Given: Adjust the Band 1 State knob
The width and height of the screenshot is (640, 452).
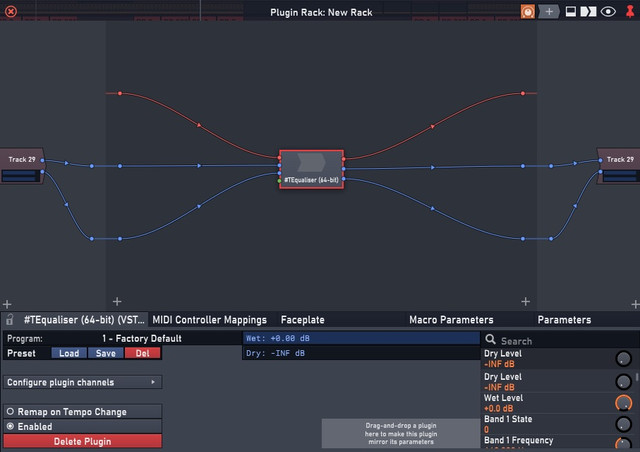Looking at the screenshot, I should click(623, 424).
